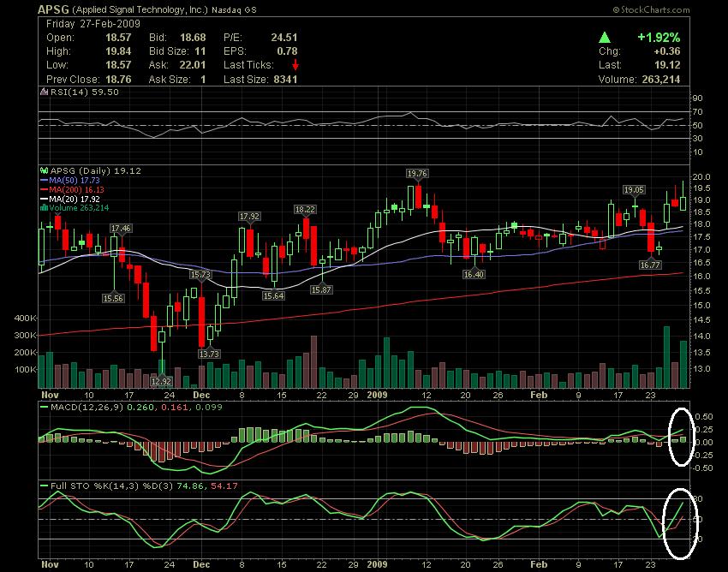Click the white MA(20) legend line
The height and width of the screenshot is (572, 728).
pos(44,199)
